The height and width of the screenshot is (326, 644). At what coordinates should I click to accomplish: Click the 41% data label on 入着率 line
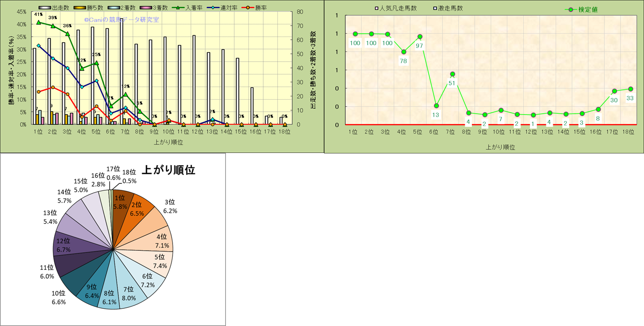38,14
